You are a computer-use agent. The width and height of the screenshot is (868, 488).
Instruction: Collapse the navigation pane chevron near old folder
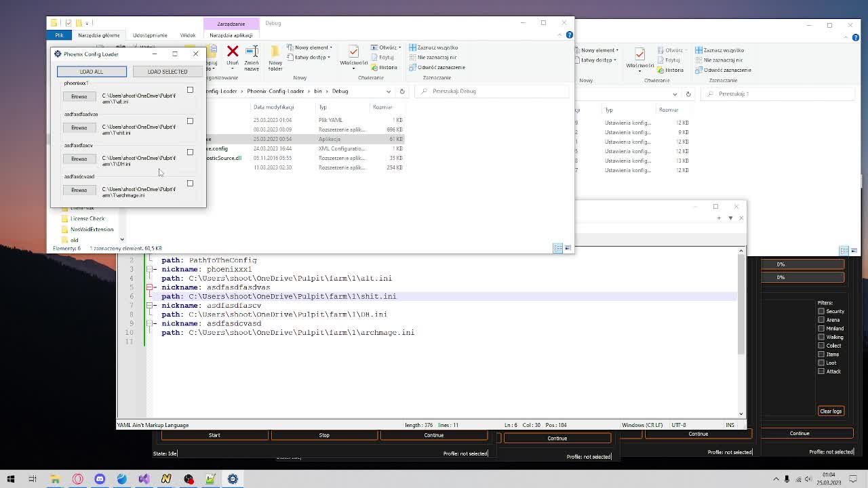point(122,239)
